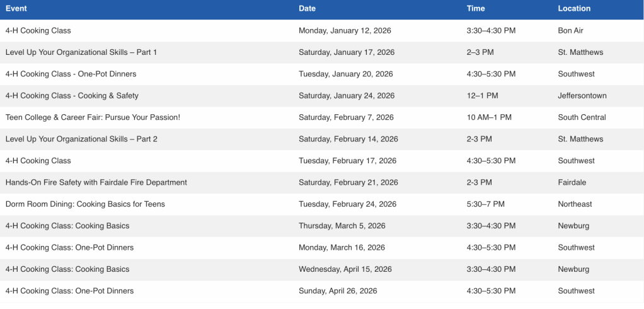Viewport: 644px width, 309px height.
Task: Select the Bon Air location
Action: (x=572, y=30)
